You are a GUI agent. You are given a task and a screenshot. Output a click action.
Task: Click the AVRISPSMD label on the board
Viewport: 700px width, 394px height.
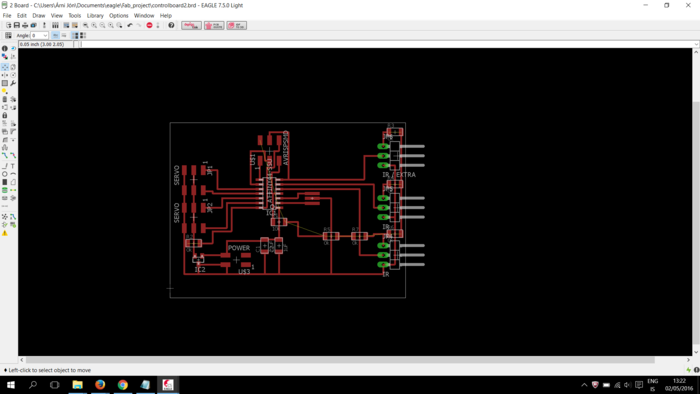tap(286, 148)
